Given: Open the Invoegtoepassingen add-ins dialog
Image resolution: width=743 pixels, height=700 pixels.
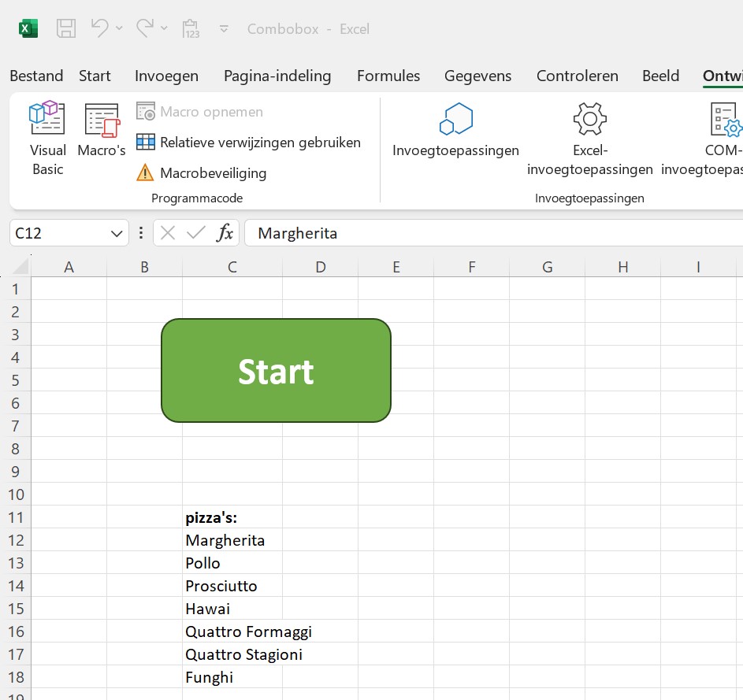Looking at the screenshot, I should coord(455,130).
